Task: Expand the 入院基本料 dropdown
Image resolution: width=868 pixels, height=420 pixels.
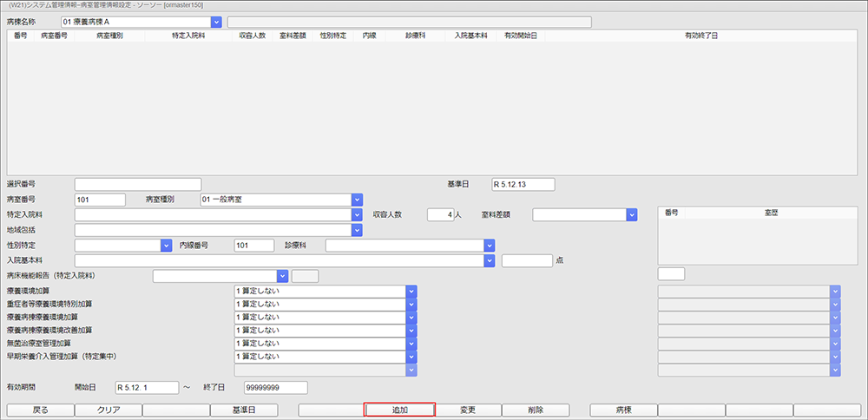Action: coord(490,260)
